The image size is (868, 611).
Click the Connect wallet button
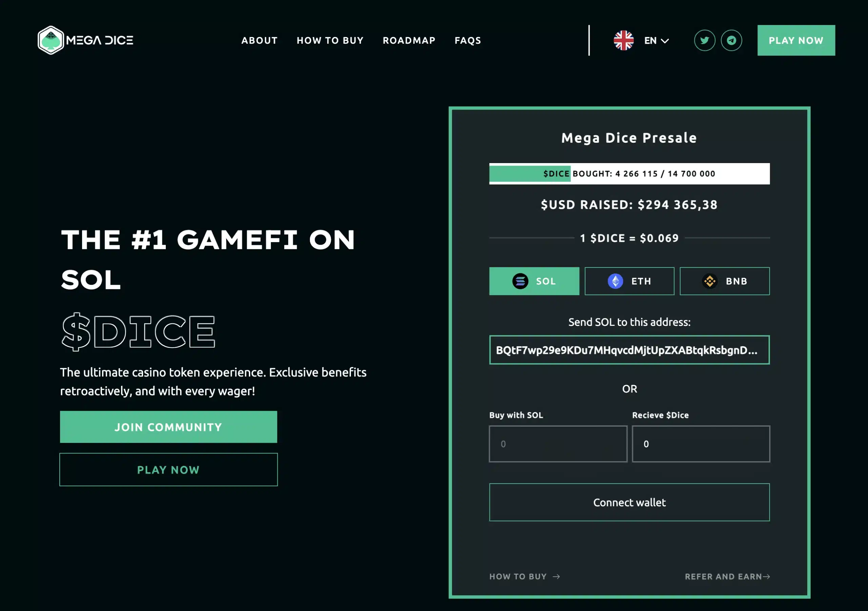[629, 502]
